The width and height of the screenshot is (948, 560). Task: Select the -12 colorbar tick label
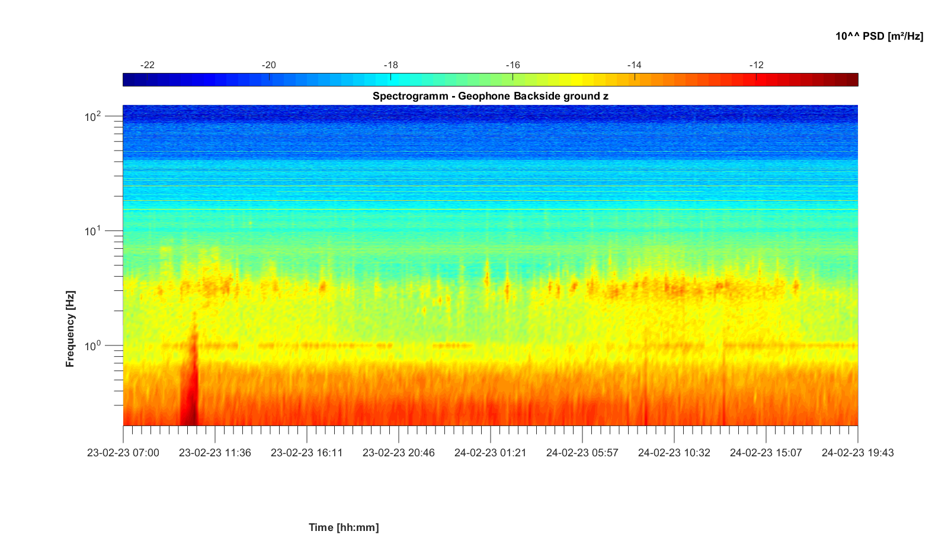756,65
